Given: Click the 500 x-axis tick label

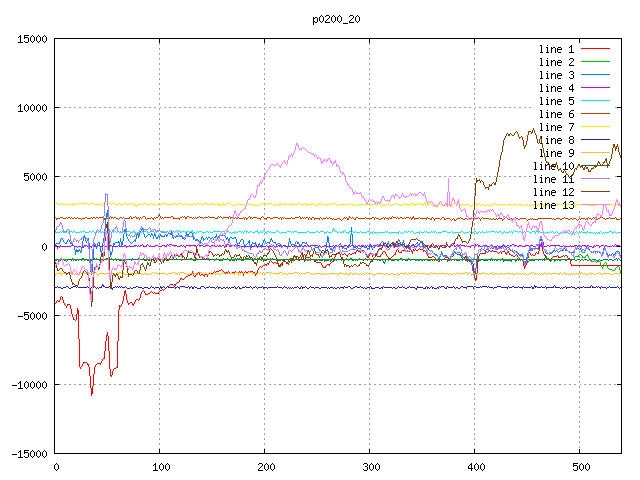Looking at the screenshot, I should point(579,467).
